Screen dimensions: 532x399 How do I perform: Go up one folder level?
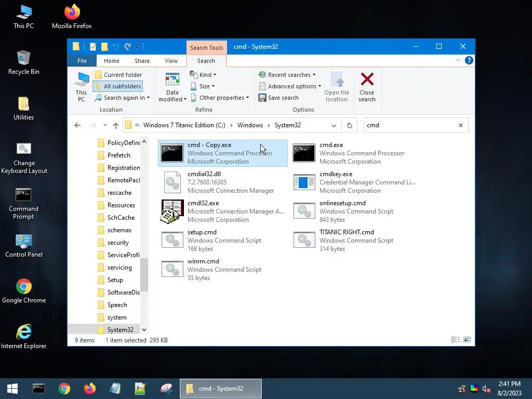(116, 125)
